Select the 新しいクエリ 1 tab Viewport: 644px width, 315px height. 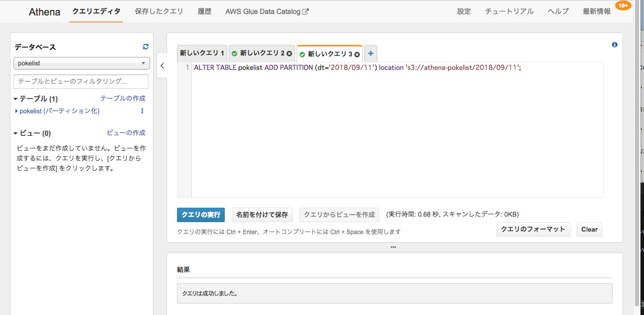(x=202, y=53)
